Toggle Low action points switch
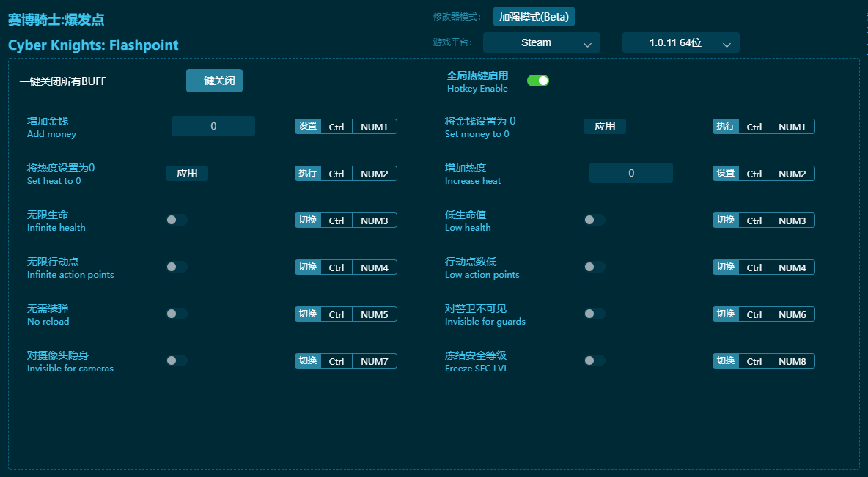Viewport: 868px width, 477px height. click(594, 267)
